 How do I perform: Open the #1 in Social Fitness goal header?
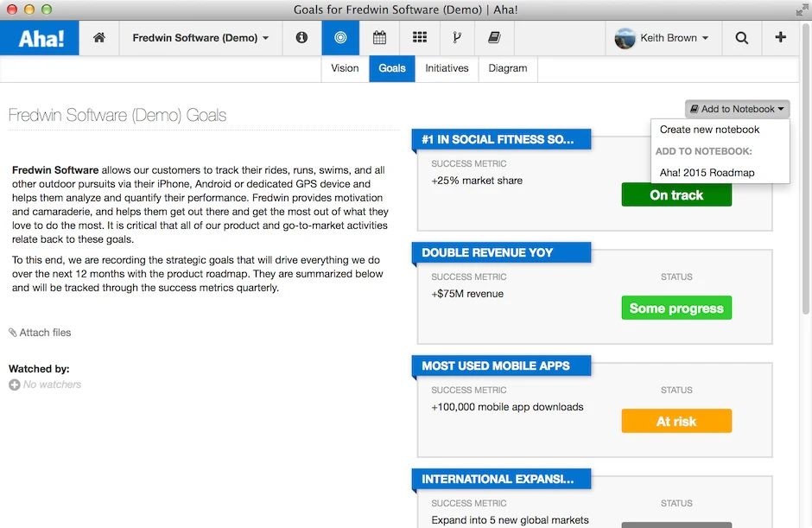(x=501, y=139)
